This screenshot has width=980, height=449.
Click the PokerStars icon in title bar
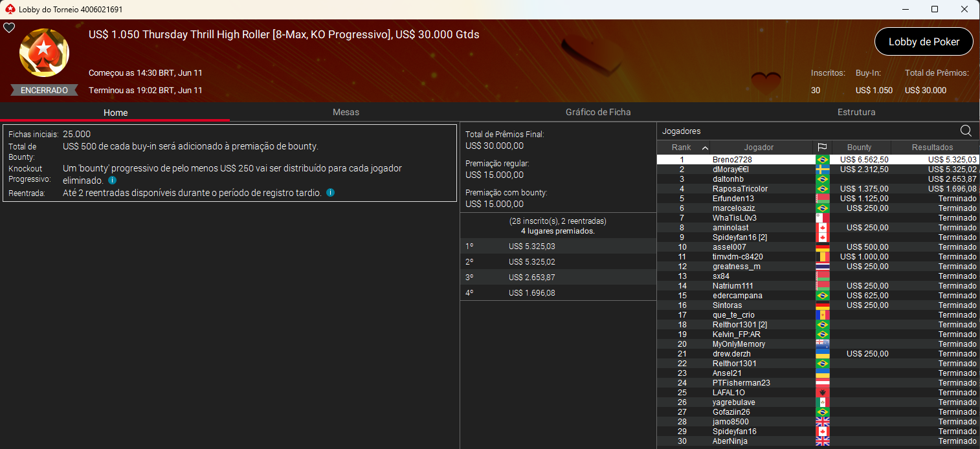pos(10,10)
